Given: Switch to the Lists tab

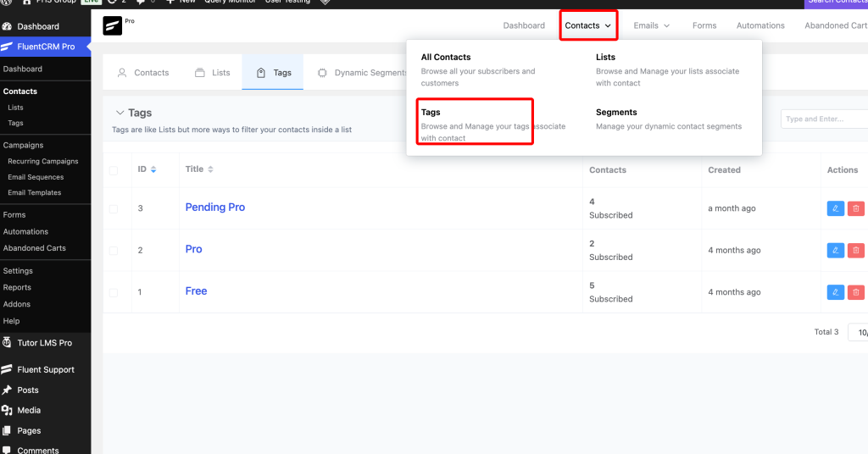Looking at the screenshot, I should [212, 73].
